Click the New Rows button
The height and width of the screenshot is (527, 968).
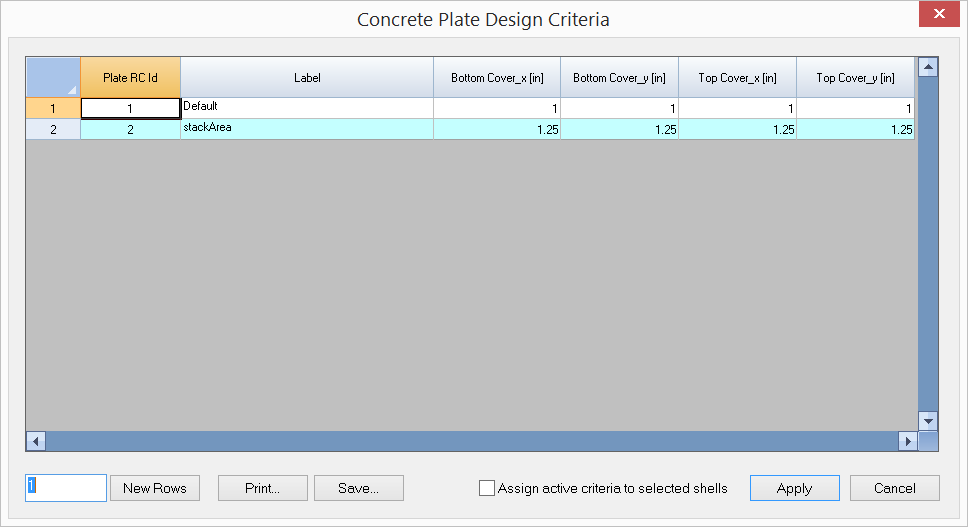pyautogui.click(x=155, y=488)
